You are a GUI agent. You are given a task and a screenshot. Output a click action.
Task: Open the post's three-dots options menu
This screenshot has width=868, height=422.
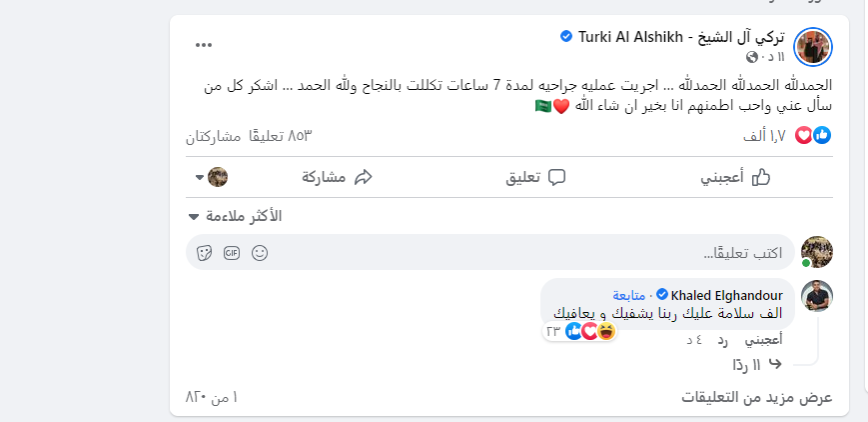204,45
